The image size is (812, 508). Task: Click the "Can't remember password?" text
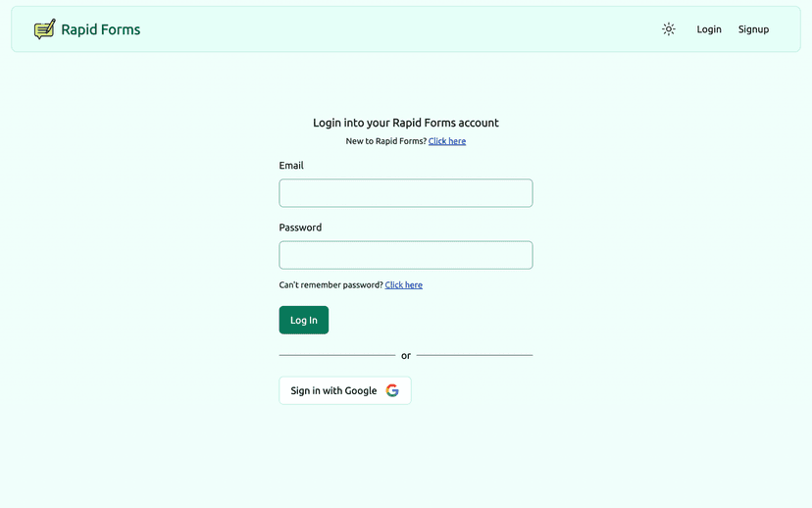tap(330, 285)
